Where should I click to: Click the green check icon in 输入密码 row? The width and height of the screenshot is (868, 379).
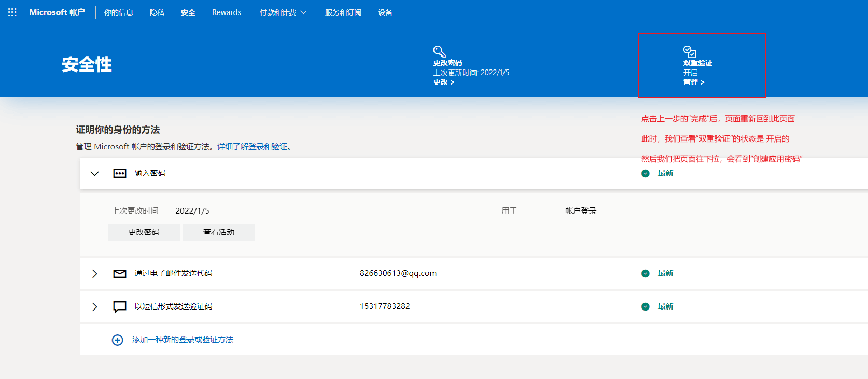pos(646,173)
